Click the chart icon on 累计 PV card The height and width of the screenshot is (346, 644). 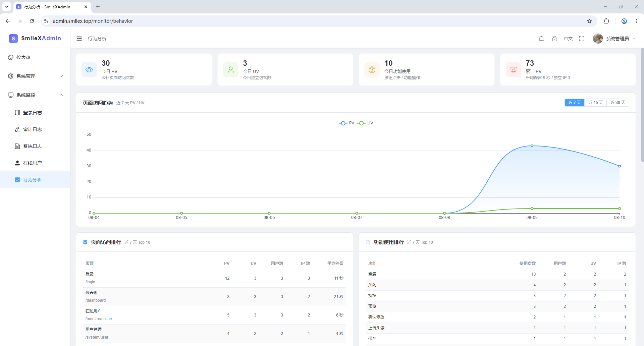tap(514, 70)
